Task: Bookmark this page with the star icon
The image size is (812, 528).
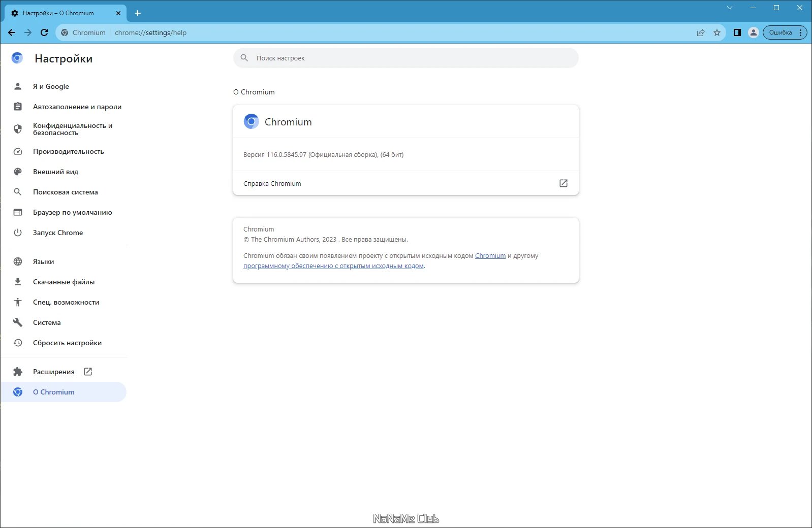Action: click(717, 32)
